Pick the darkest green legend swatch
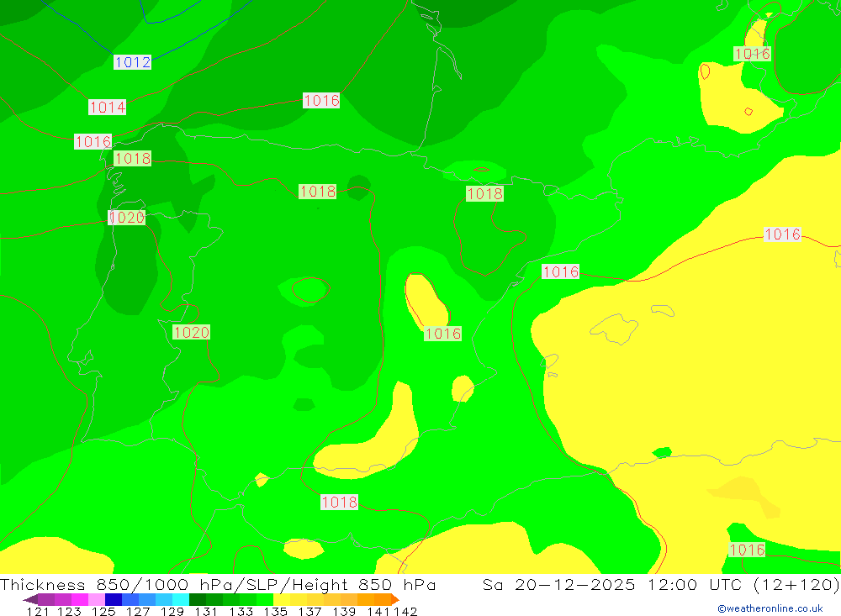The width and height of the screenshot is (841, 616). (198, 599)
